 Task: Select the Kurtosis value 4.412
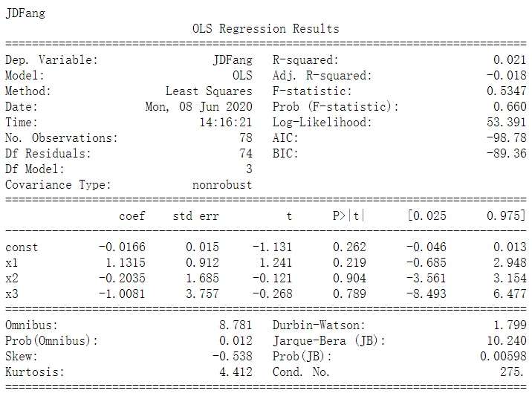(236, 372)
